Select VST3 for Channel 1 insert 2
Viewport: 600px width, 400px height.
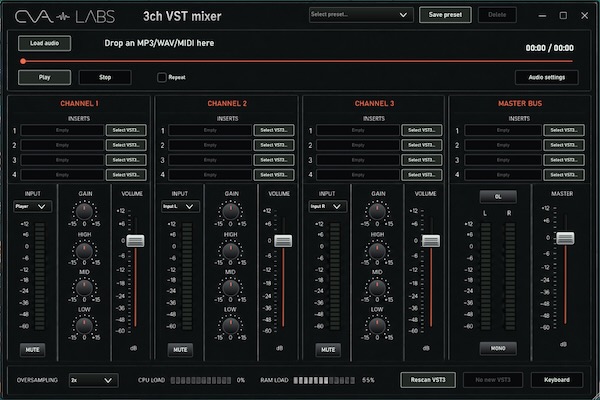point(126,145)
